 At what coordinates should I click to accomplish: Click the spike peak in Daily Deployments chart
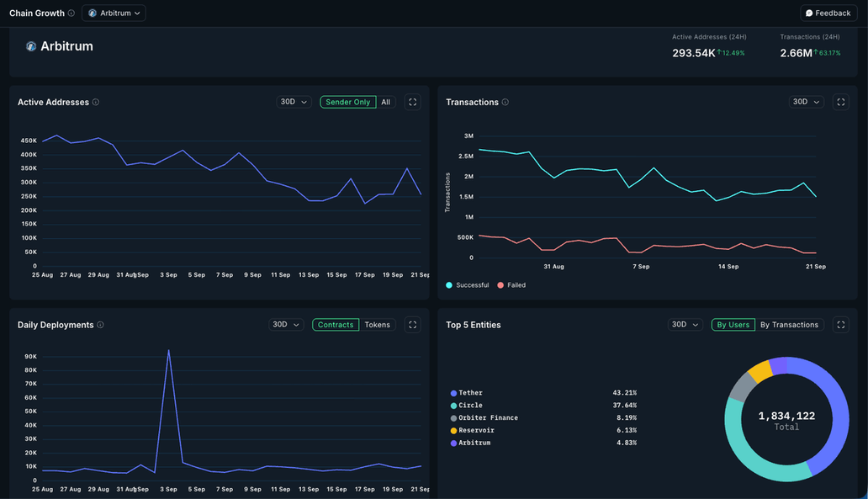tap(168, 350)
